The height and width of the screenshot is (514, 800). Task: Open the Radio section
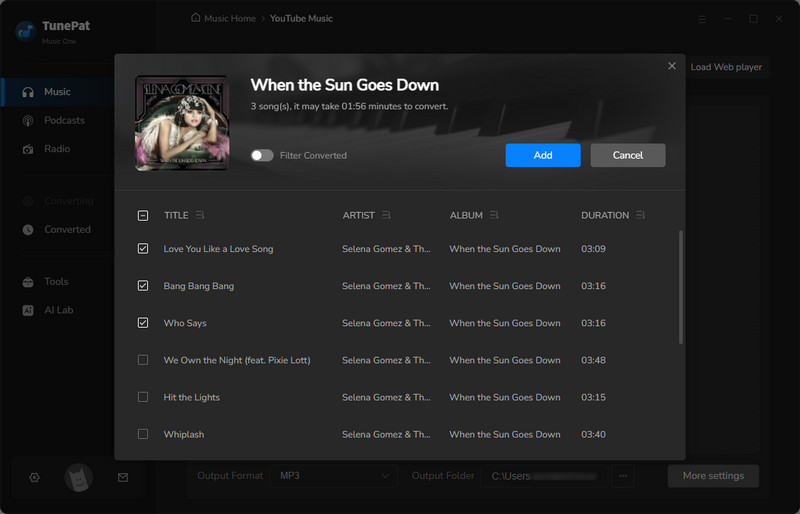click(x=57, y=149)
